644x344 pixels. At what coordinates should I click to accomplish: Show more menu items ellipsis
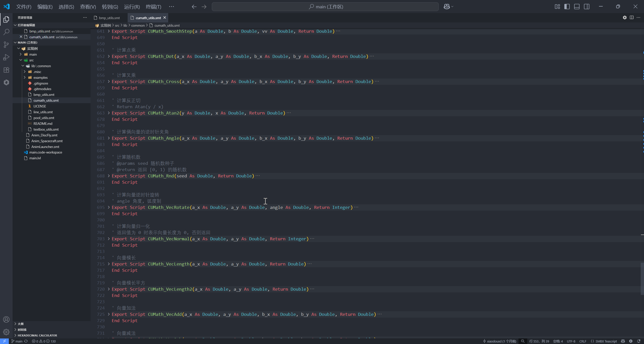click(171, 7)
